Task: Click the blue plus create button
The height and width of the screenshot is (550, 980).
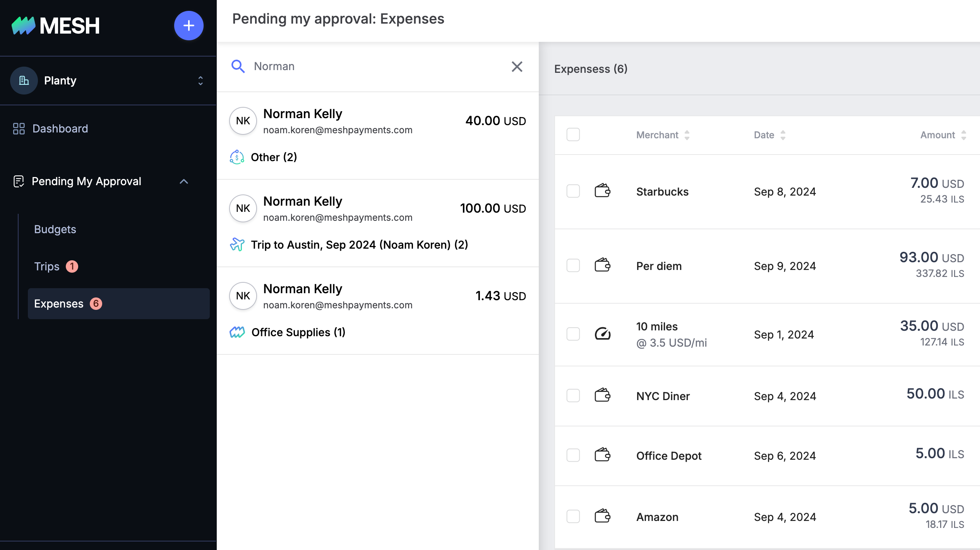Action: 188,26
